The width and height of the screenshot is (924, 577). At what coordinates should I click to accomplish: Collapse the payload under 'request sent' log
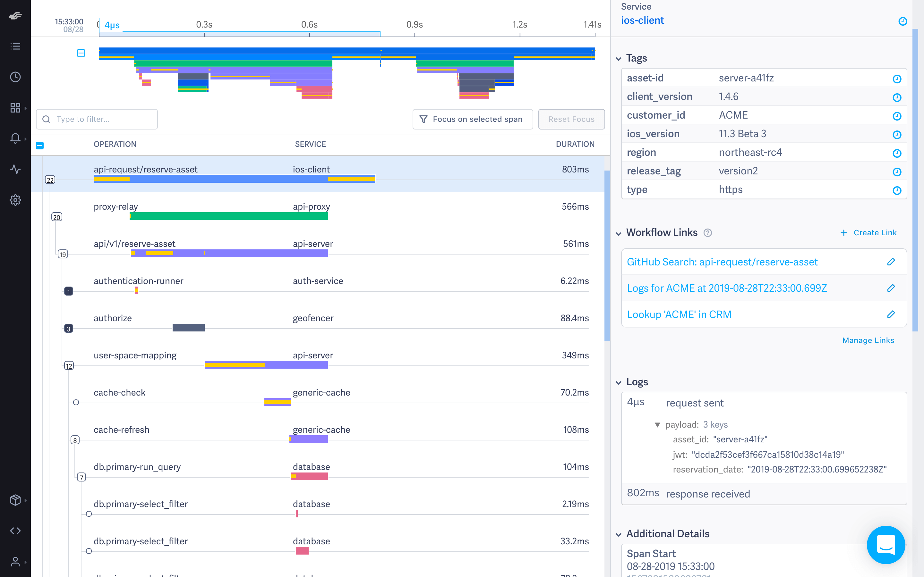(x=657, y=424)
